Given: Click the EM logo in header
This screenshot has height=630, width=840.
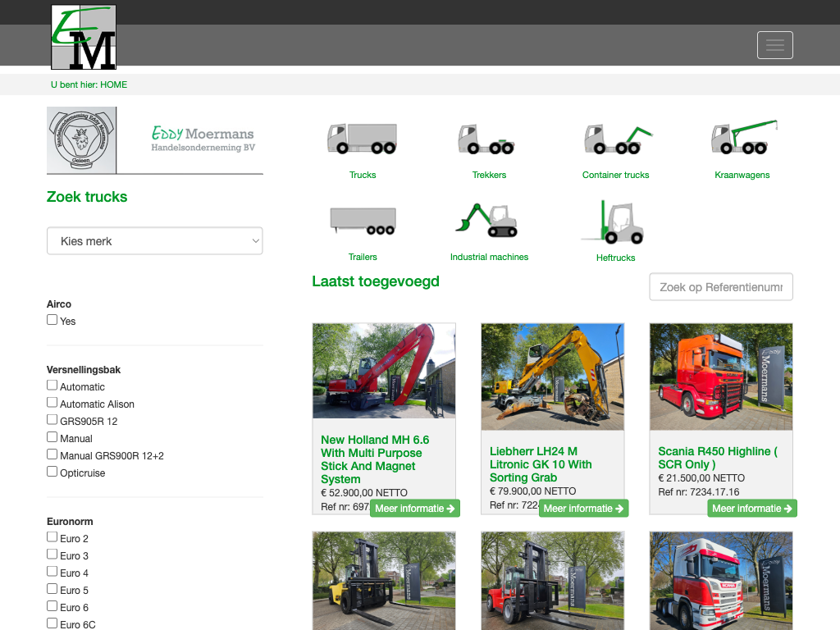Looking at the screenshot, I should (x=84, y=38).
